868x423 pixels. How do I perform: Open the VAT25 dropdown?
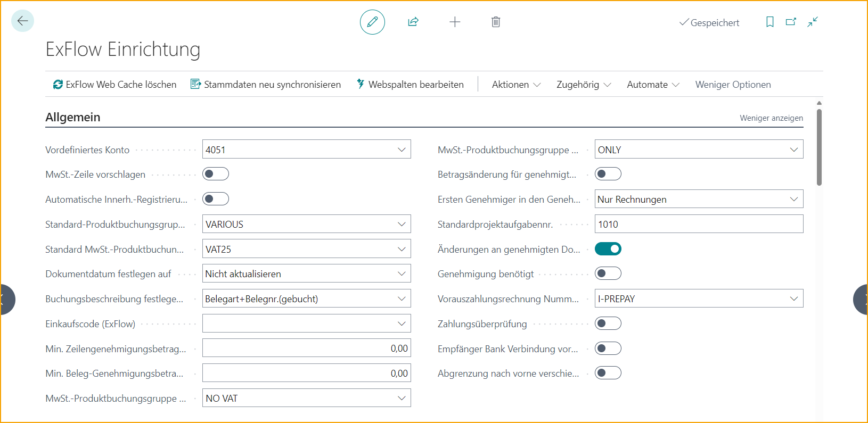[x=402, y=249]
